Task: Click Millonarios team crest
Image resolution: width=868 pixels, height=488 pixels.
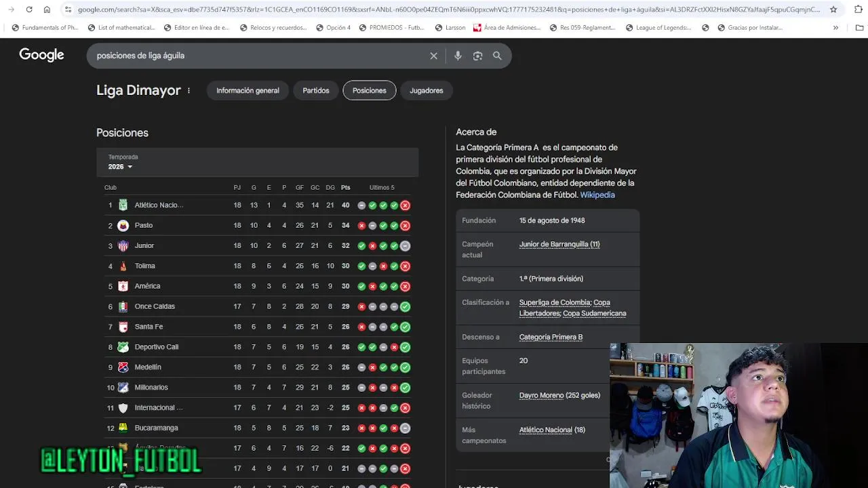Action: (x=123, y=388)
